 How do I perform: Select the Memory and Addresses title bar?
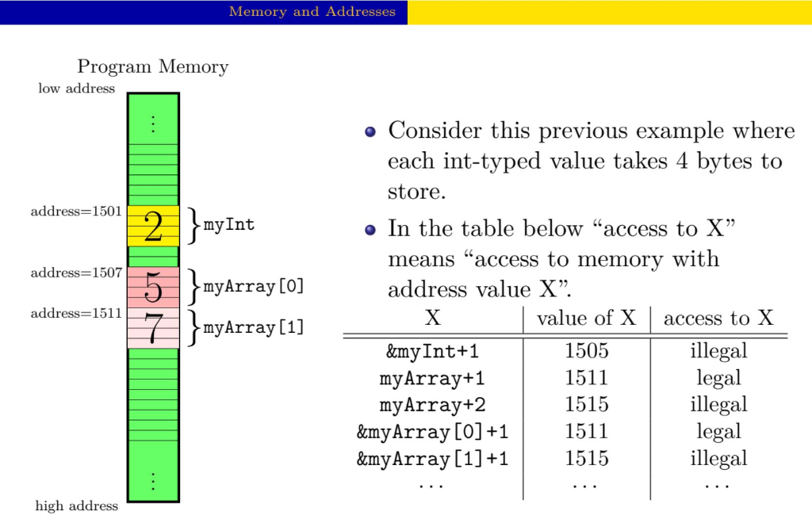tap(312, 12)
